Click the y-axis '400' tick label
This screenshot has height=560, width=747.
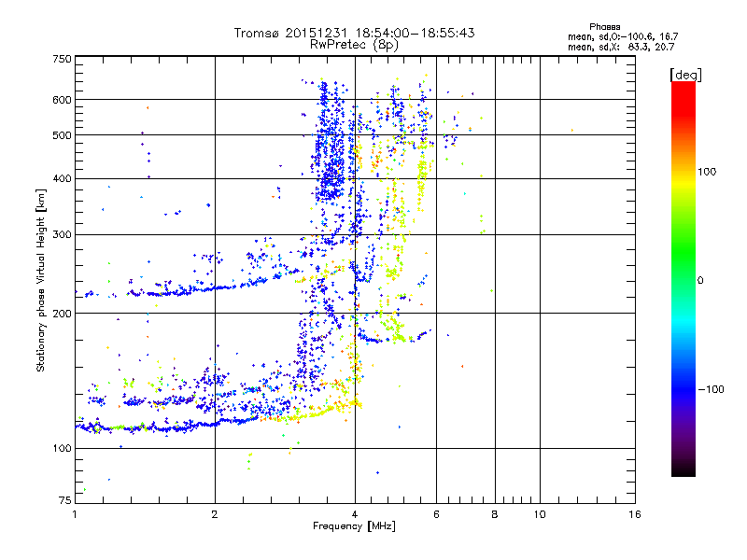click(x=62, y=178)
